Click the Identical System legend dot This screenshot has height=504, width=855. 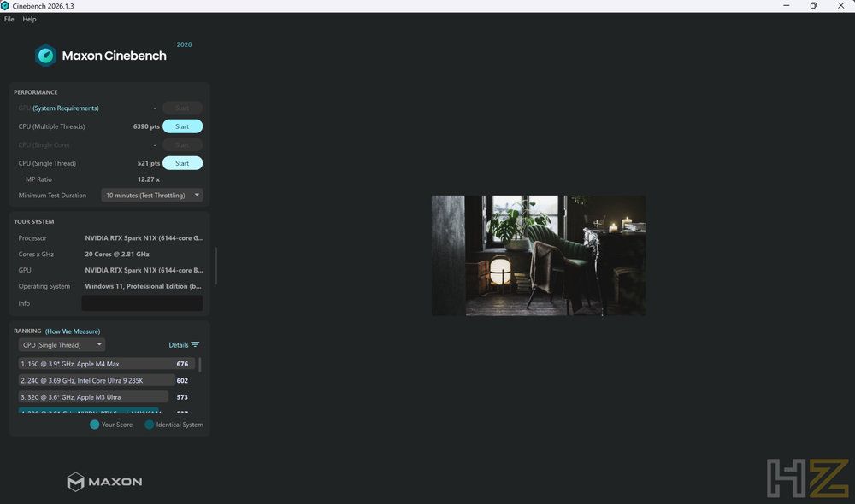pyautogui.click(x=149, y=425)
